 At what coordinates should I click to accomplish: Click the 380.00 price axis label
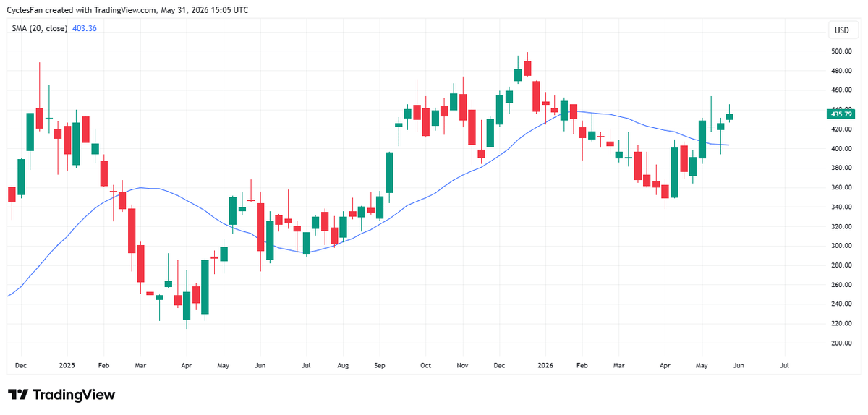(x=841, y=168)
